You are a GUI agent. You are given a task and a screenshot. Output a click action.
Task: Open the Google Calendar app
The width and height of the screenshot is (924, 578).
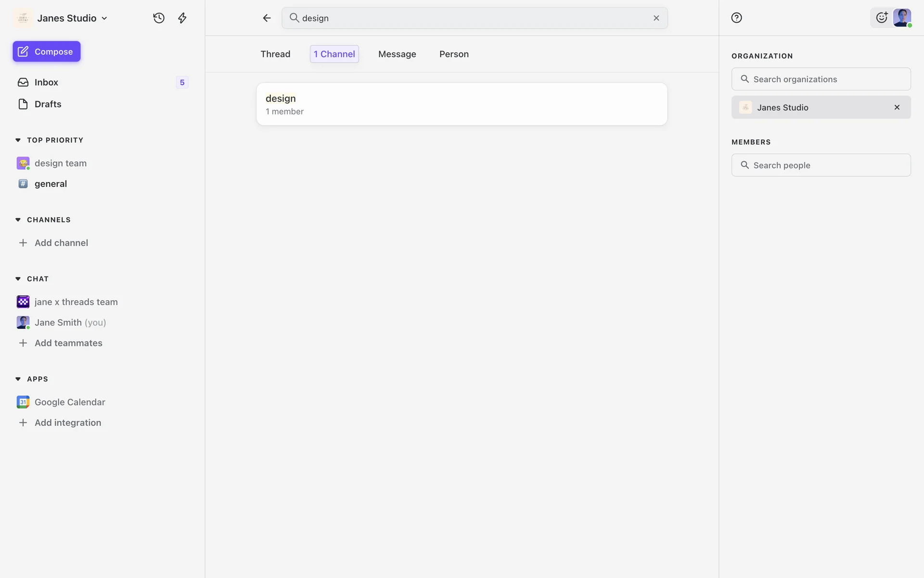[69, 402]
